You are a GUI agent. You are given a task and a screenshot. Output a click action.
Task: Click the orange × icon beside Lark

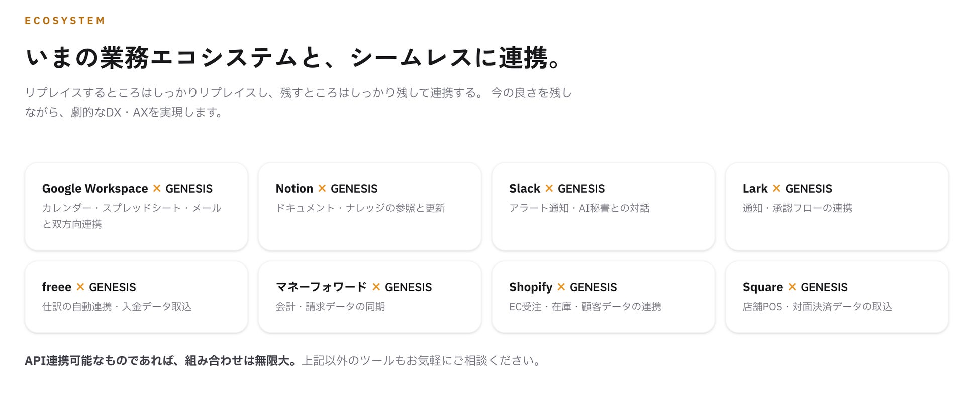pos(776,189)
